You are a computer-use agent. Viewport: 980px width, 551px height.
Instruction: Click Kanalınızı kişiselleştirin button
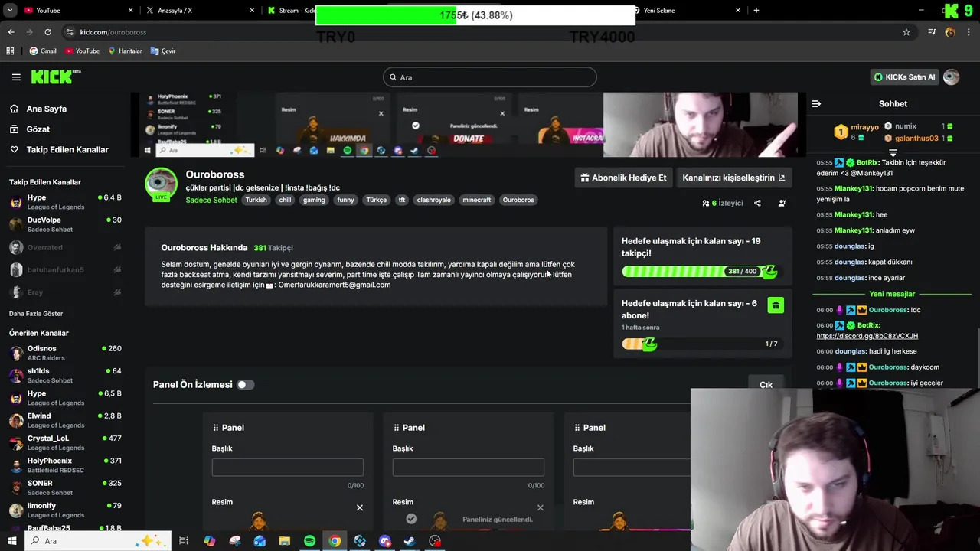(733, 178)
